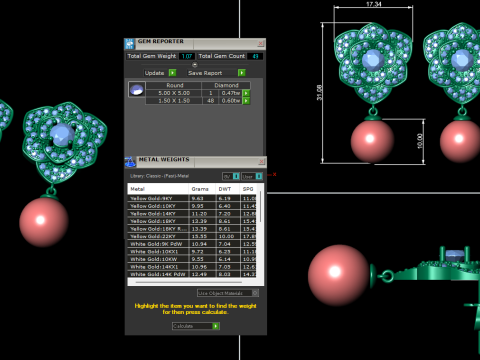Click the Round column header
Viewport: 480px width, 360px height.
[x=174, y=85]
